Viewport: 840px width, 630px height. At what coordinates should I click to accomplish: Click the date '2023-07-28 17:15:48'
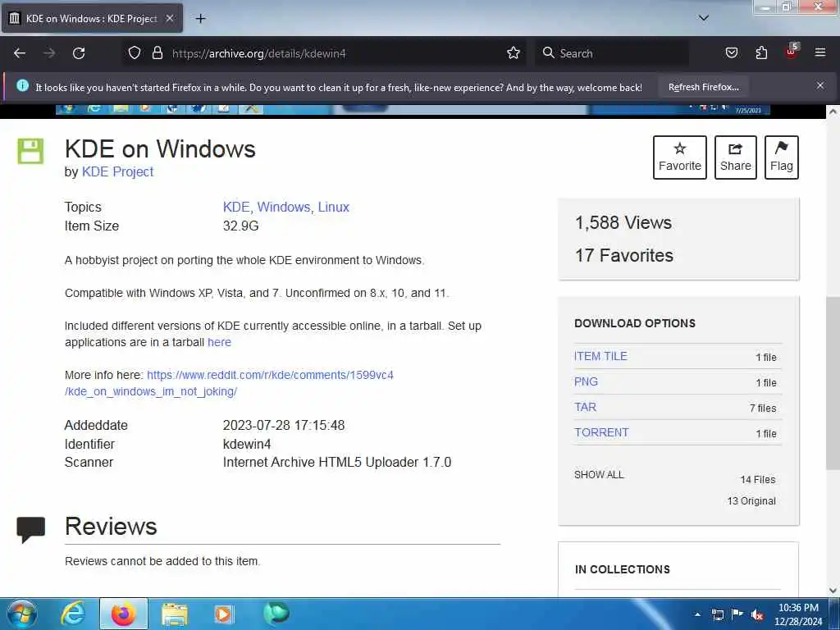coord(283,426)
